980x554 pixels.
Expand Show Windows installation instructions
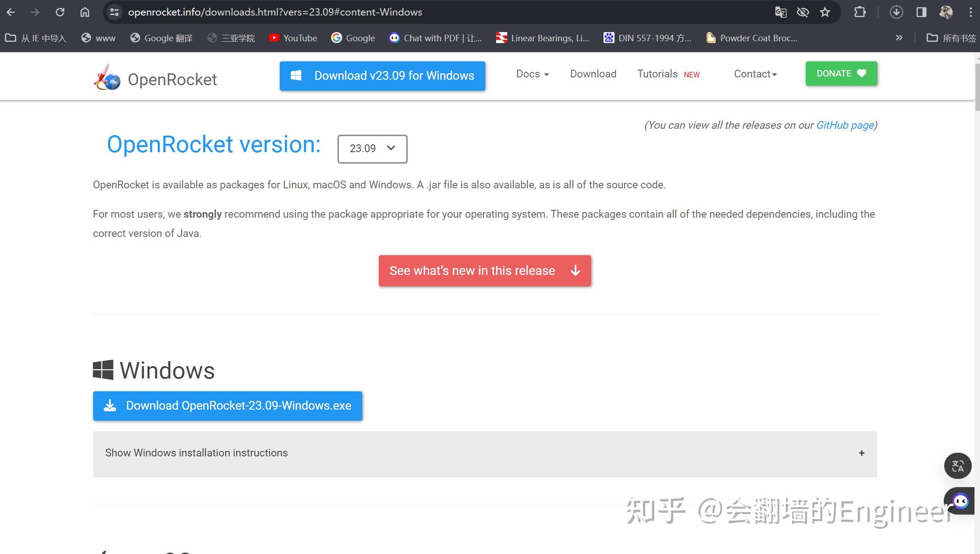pos(196,453)
